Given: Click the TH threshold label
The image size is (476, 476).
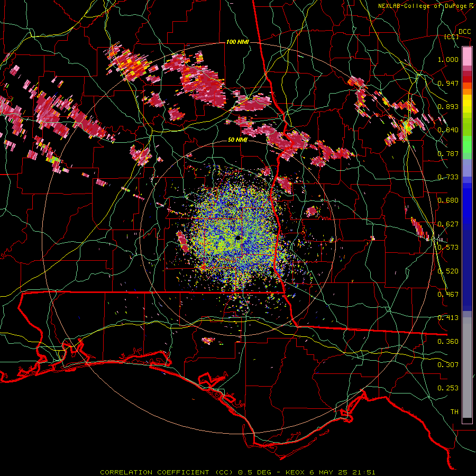Looking at the screenshot, I should (454, 412).
